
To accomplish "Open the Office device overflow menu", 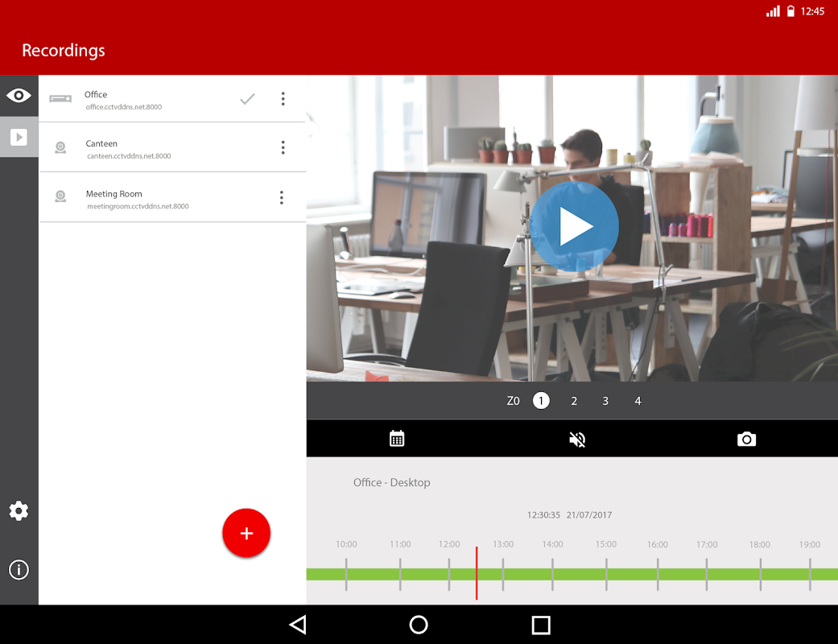I will point(283,98).
